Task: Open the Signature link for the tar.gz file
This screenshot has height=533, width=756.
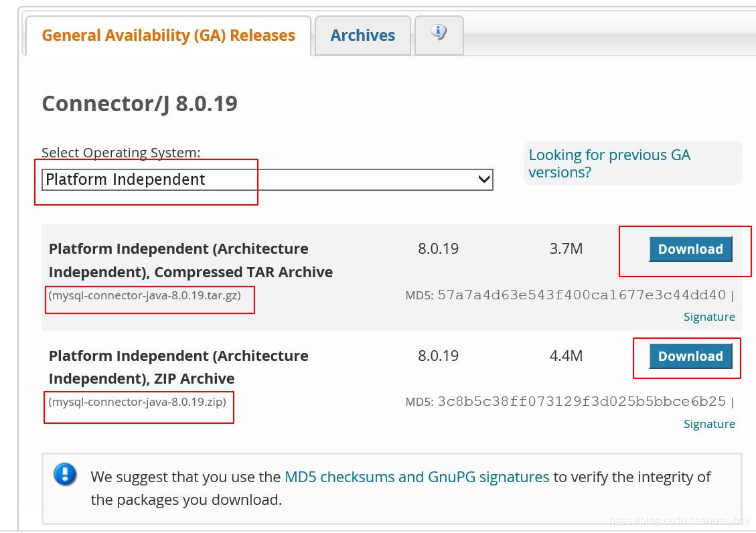Action: pos(709,317)
